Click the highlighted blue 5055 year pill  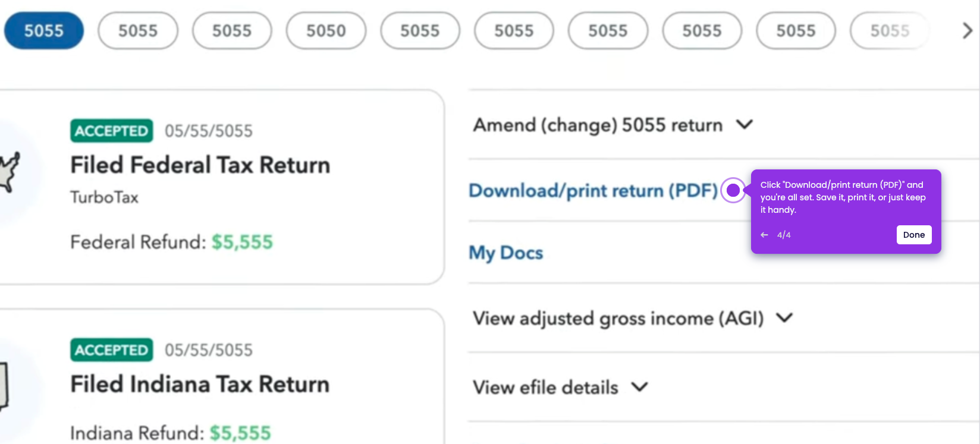tap(44, 31)
